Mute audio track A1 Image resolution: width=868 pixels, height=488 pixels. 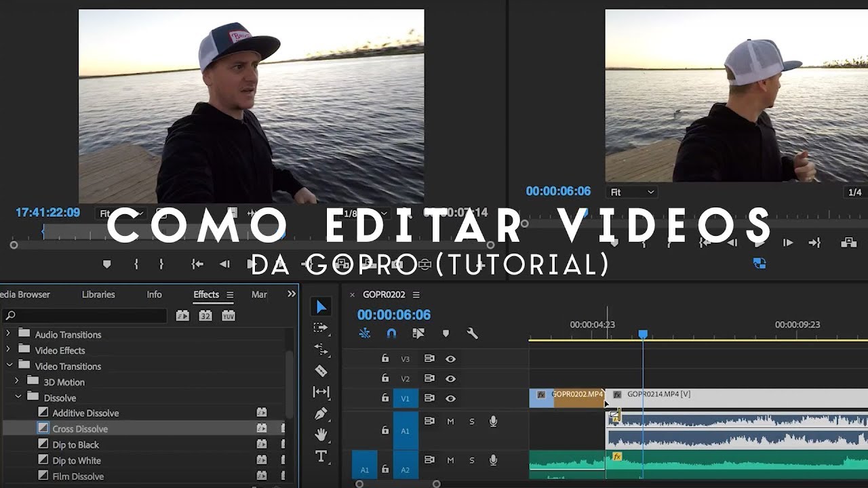click(x=450, y=422)
